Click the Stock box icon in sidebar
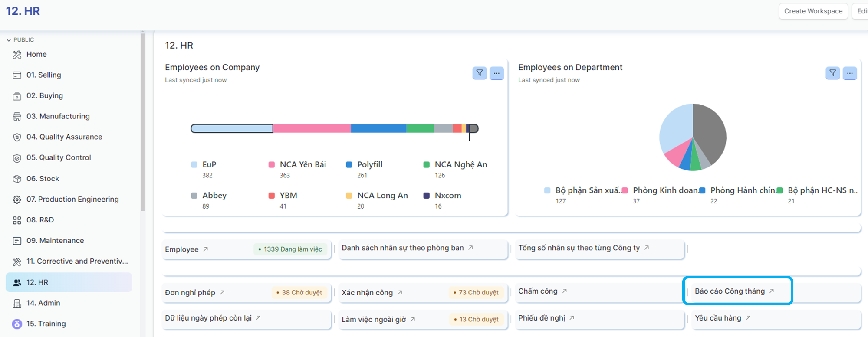 point(17,179)
